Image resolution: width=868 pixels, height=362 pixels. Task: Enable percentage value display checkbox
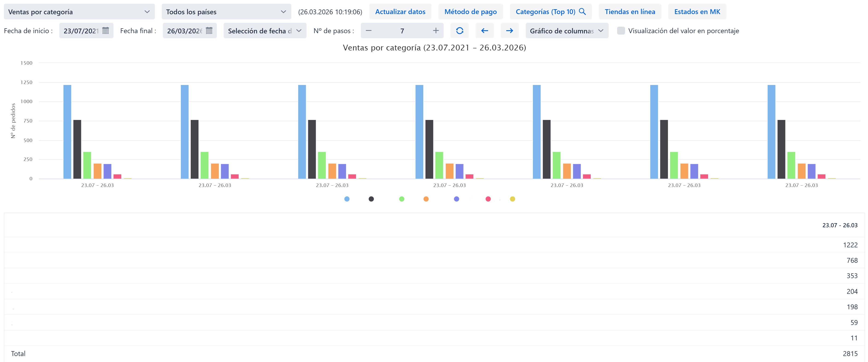coord(621,31)
